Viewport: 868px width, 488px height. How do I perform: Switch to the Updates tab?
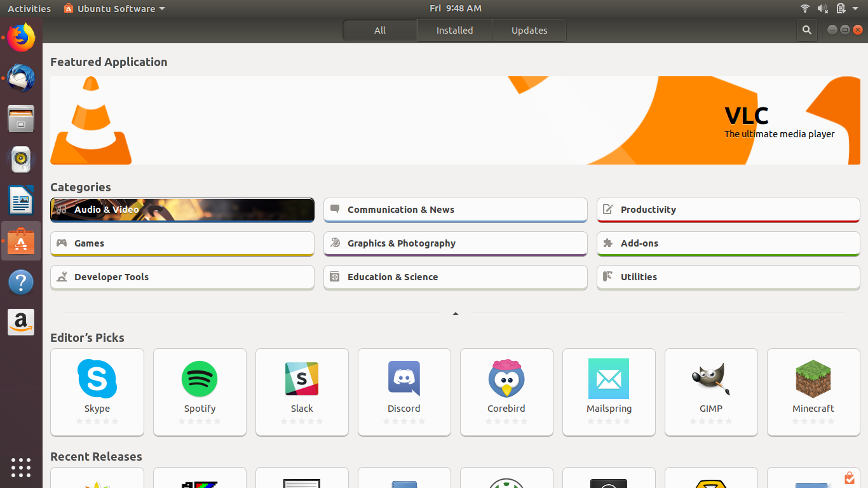point(529,30)
